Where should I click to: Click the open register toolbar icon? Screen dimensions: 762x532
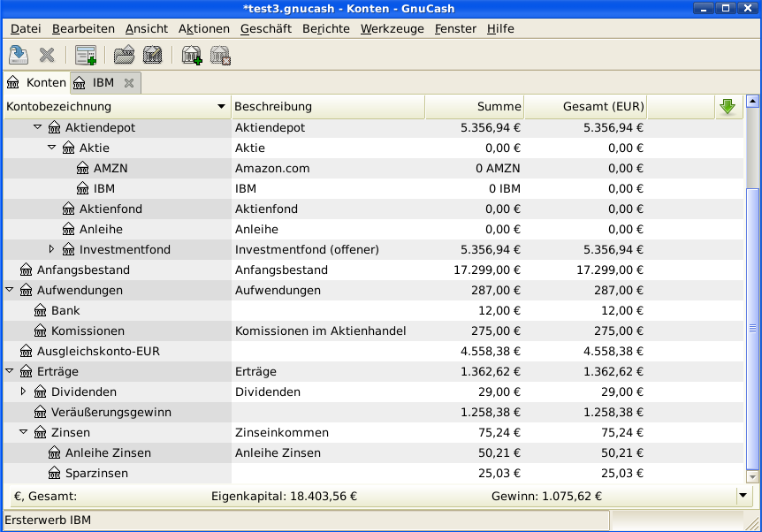click(86, 56)
